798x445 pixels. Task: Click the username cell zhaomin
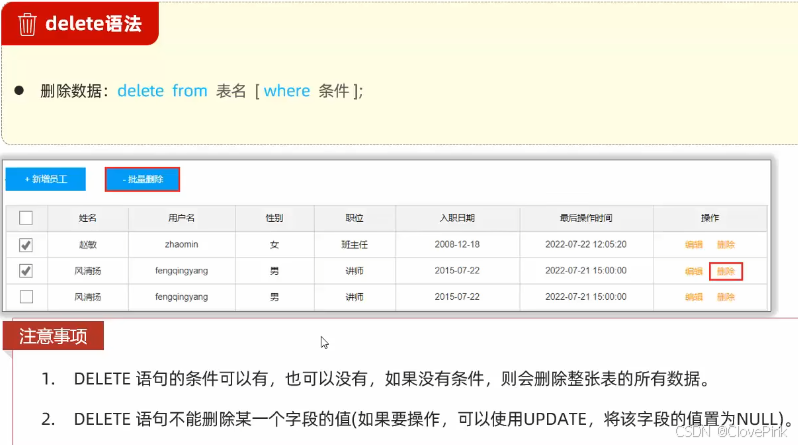(182, 244)
